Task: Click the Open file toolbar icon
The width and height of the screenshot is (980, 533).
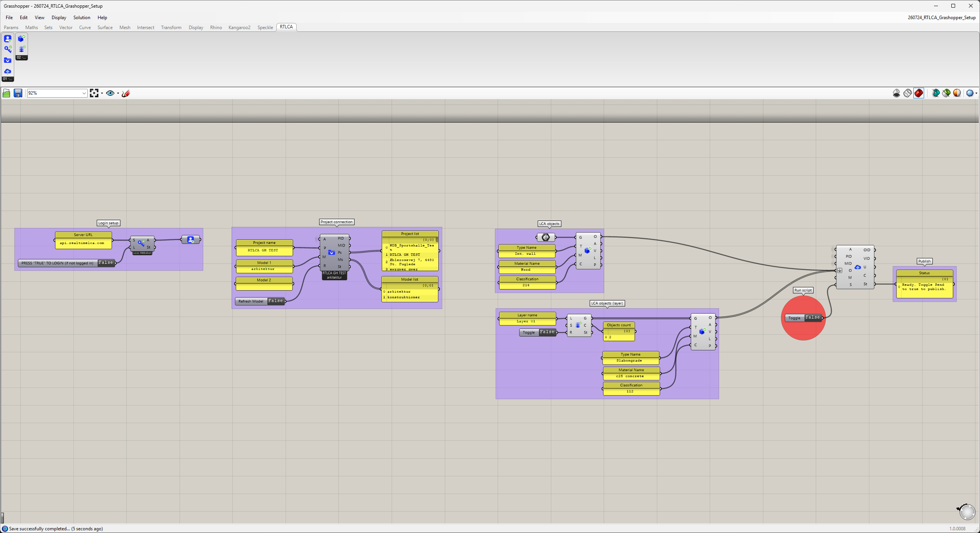Action: tap(6, 93)
